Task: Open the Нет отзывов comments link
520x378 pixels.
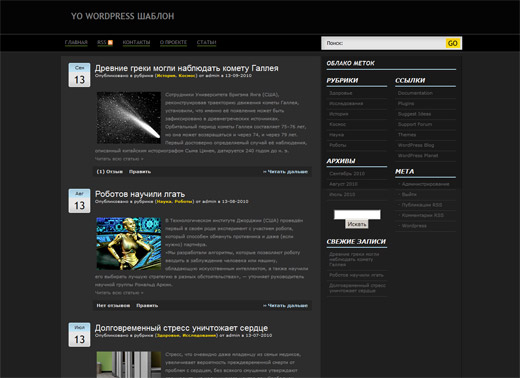Action: click(113, 306)
